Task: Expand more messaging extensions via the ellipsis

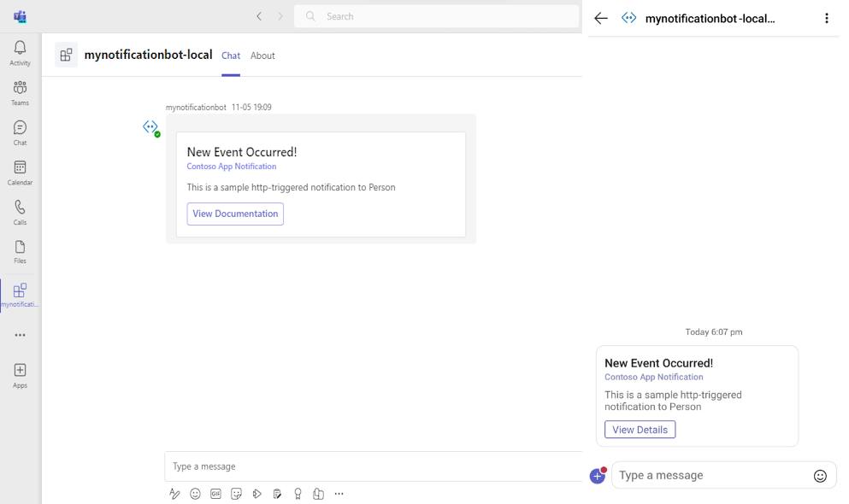Action: (x=339, y=494)
